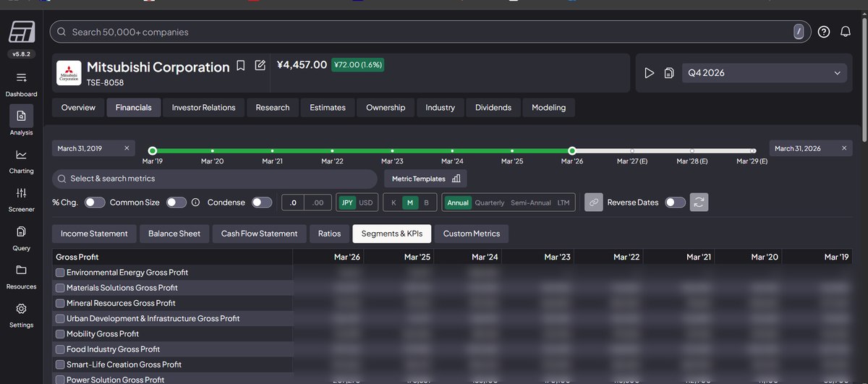The width and height of the screenshot is (868, 384).
Task: Check Mobility Gross Profit checkbox
Action: pos(61,334)
